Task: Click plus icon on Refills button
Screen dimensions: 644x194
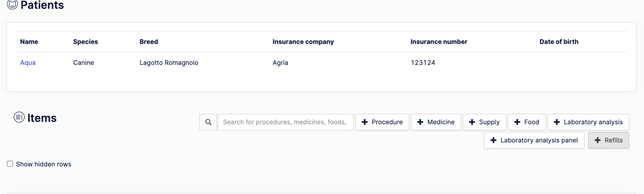Action: (597, 140)
